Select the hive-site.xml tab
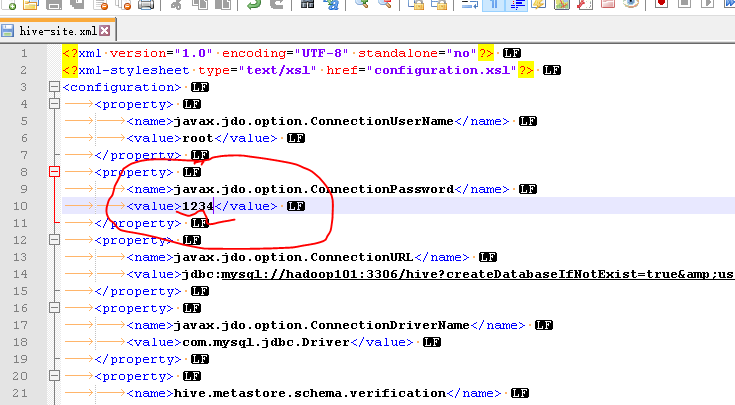This screenshot has height=405, width=735. pos(58,31)
